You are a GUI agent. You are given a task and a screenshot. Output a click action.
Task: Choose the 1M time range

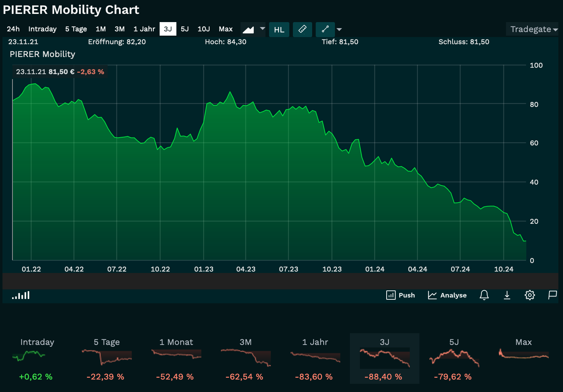(x=101, y=29)
